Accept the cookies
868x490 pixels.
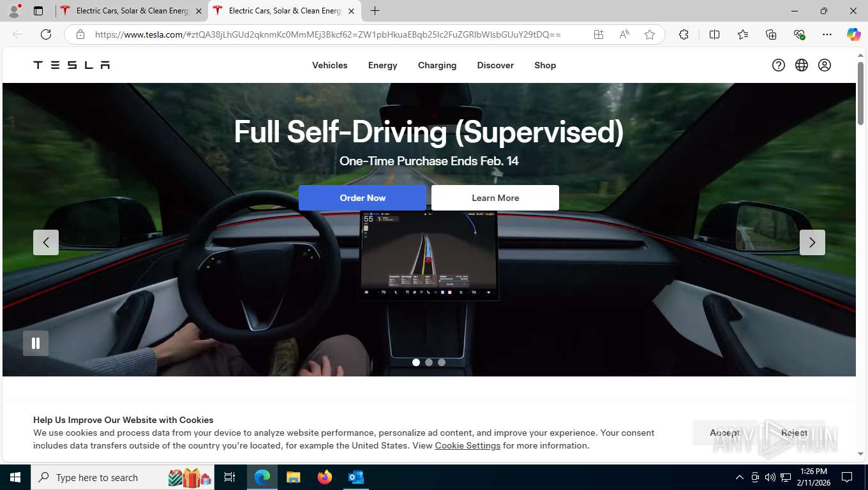coord(724,433)
